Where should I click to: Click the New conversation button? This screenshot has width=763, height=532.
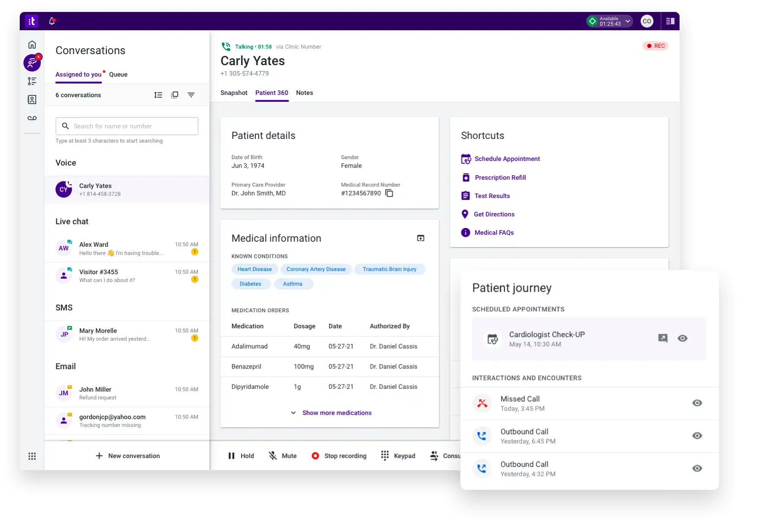[x=127, y=456]
